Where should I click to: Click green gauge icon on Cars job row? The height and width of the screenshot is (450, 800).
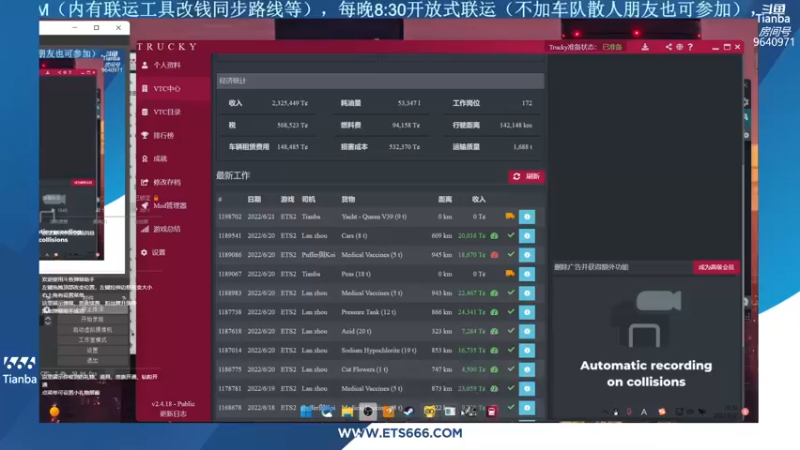coord(494,236)
